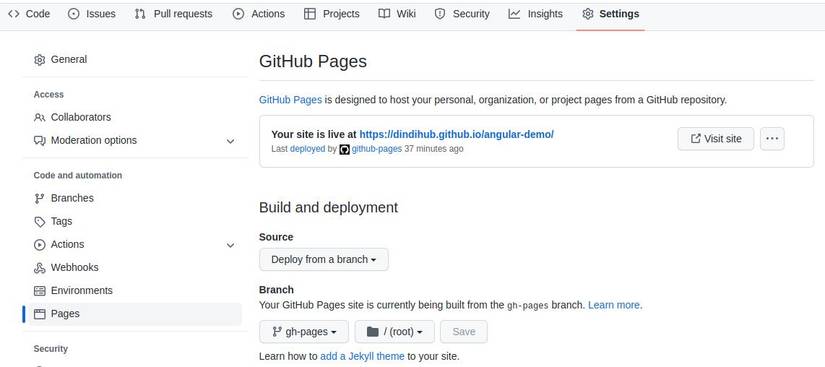Click the Security shield icon

[440, 14]
